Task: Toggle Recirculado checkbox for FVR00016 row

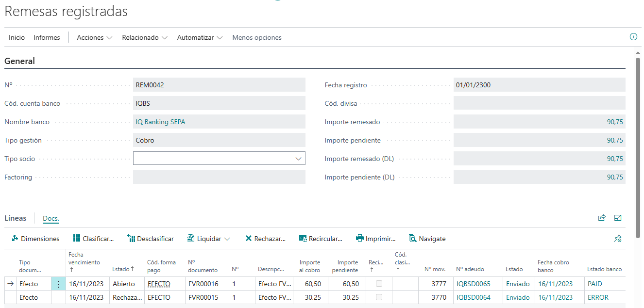Action: pyautogui.click(x=379, y=284)
